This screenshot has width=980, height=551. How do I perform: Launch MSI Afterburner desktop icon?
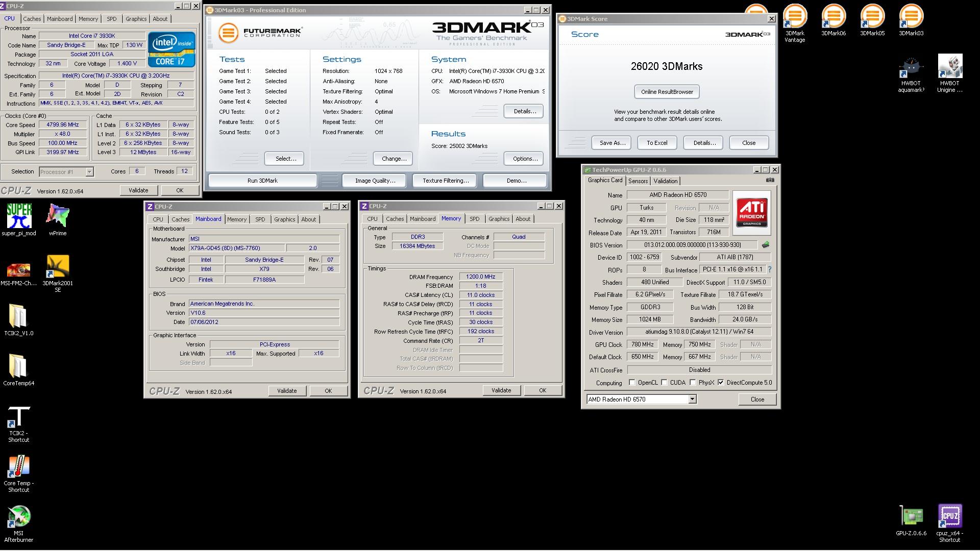pyautogui.click(x=19, y=524)
